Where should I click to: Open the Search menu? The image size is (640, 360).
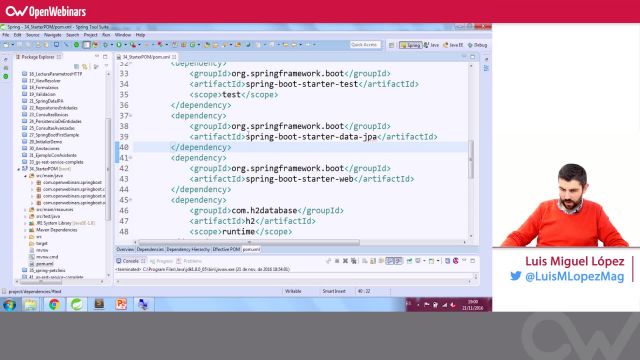[72, 35]
